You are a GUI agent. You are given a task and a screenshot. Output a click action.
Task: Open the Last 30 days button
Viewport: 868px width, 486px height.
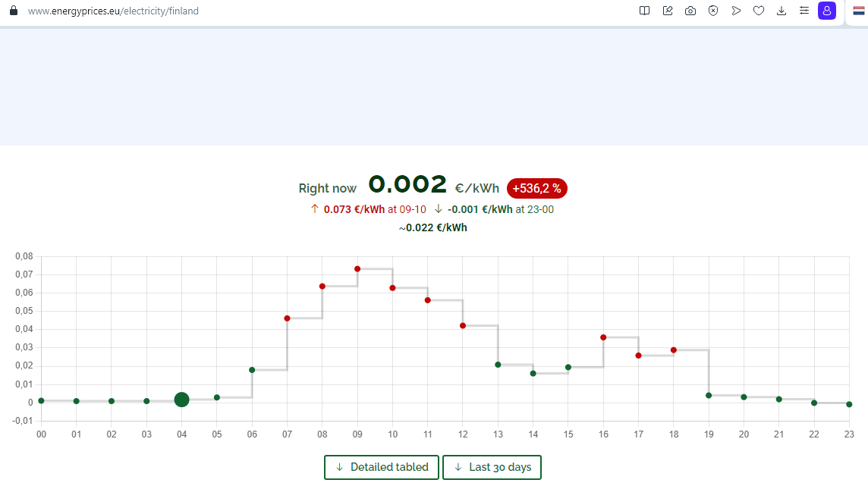click(492, 467)
